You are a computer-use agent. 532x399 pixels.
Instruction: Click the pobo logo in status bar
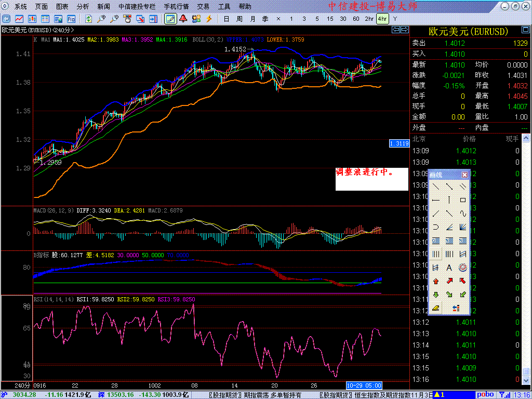(x=486, y=394)
